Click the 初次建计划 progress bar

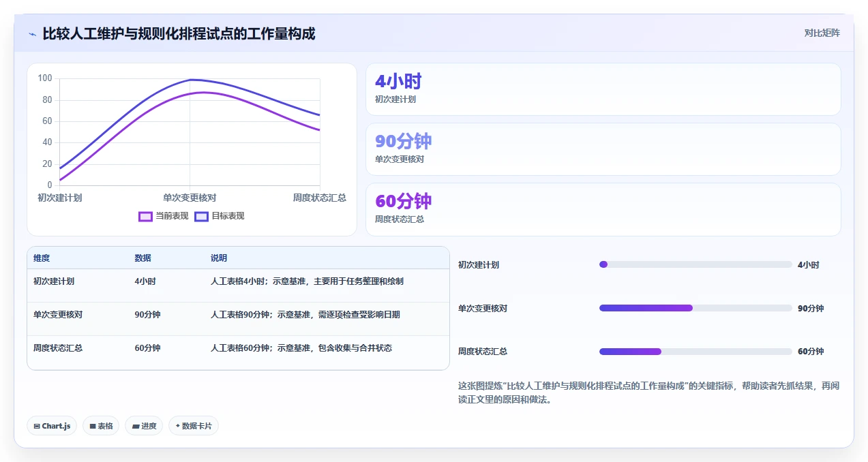pyautogui.click(x=695, y=264)
